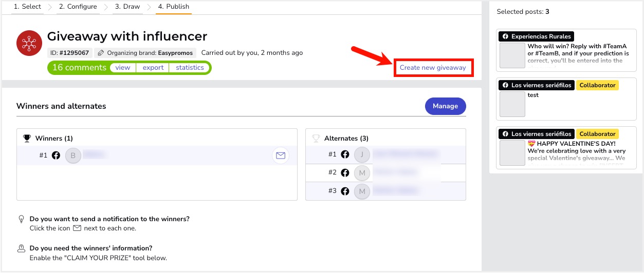This screenshot has height=273, width=644.
Task: Click the Facebook icon for alternate #2
Action: tap(345, 172)
